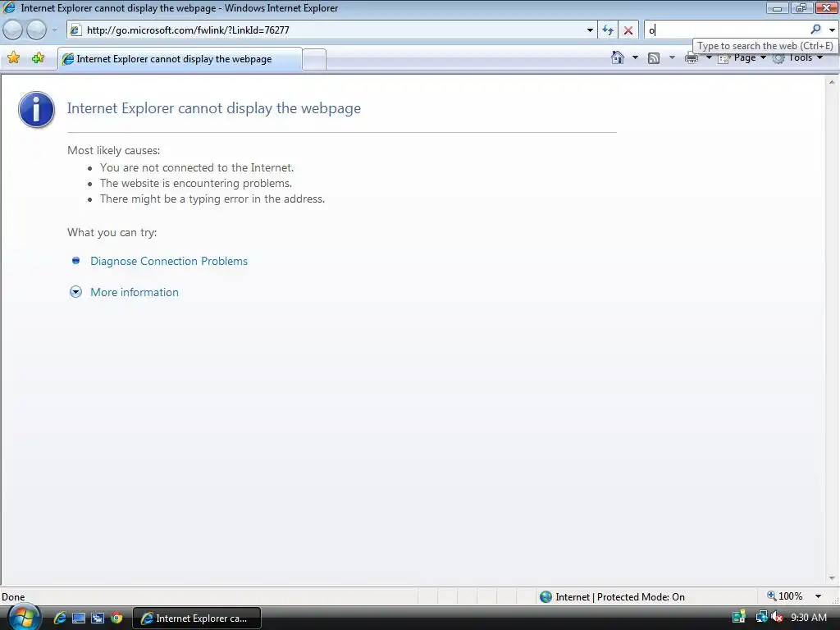Click the RSS feeds icon
The height and width of the screenshot is (630, 840).
tap(654, 58)
